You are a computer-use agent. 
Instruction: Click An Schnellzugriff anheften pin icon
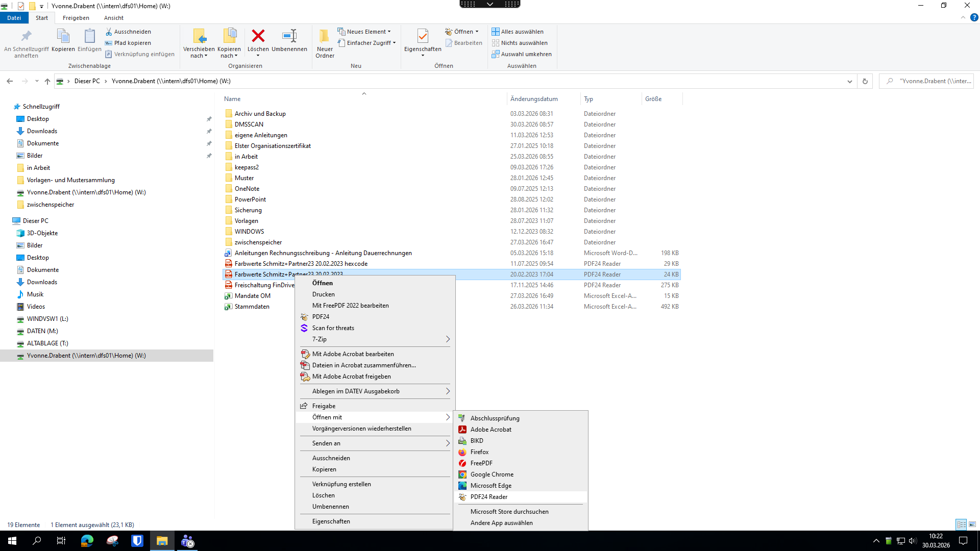[26, 36]
